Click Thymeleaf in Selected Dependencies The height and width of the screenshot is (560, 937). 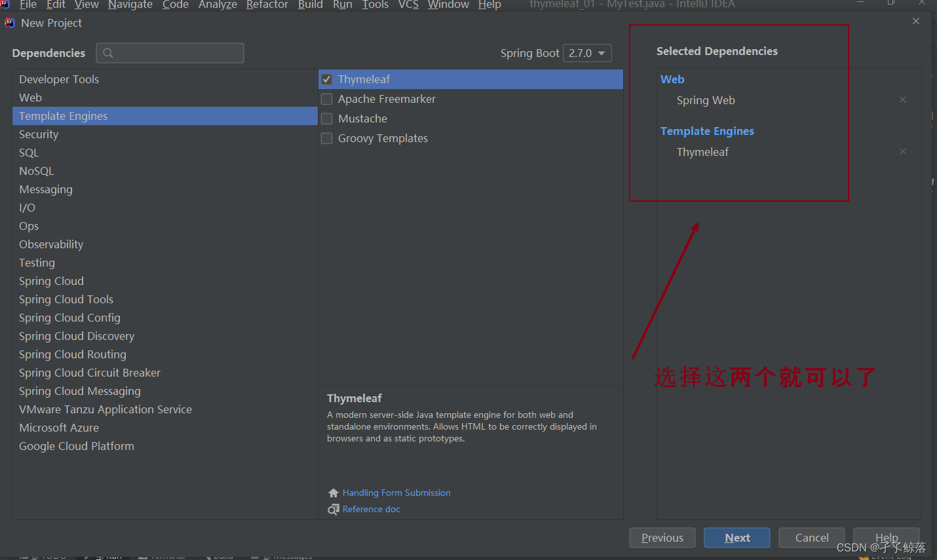click(702, 152)
